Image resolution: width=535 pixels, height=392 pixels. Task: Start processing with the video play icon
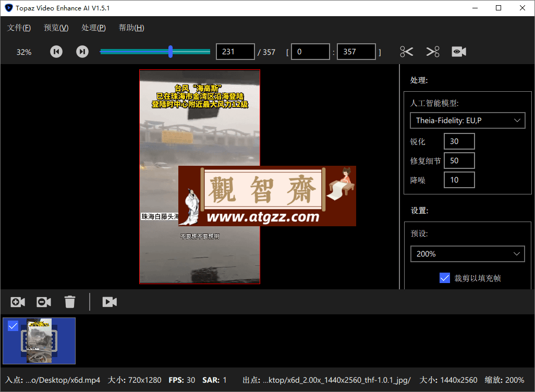110,302
